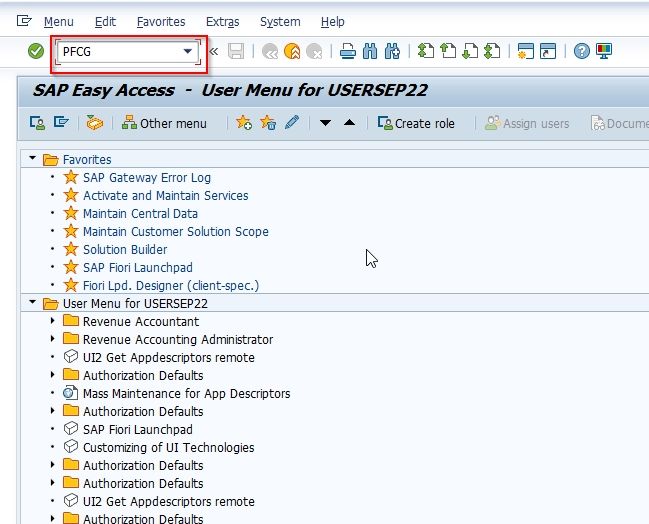Open the Menu menu
This screenshot has width=649, height=524.
coord(58,22)
